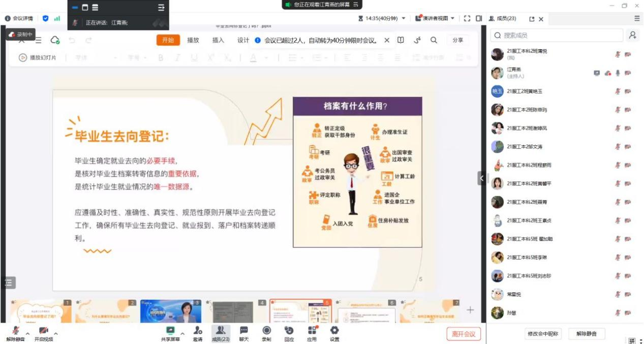
Task: Enter full screen via the top bar icon
Action: 467,18
